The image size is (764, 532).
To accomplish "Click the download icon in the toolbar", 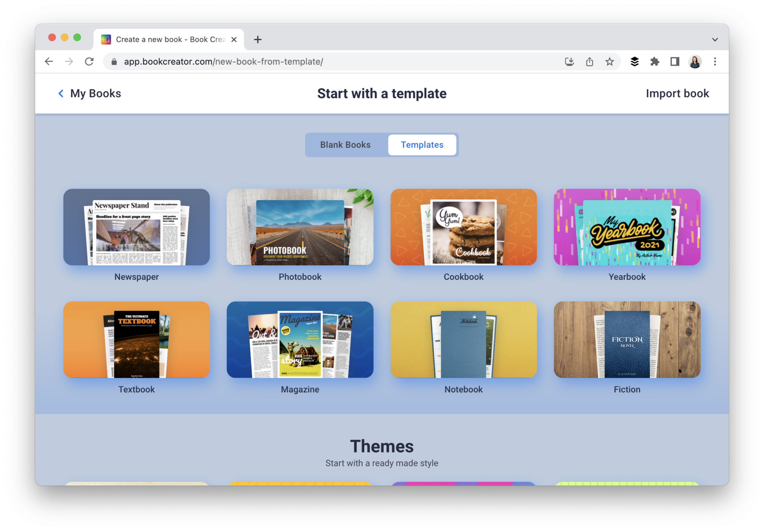I will 569,61.
